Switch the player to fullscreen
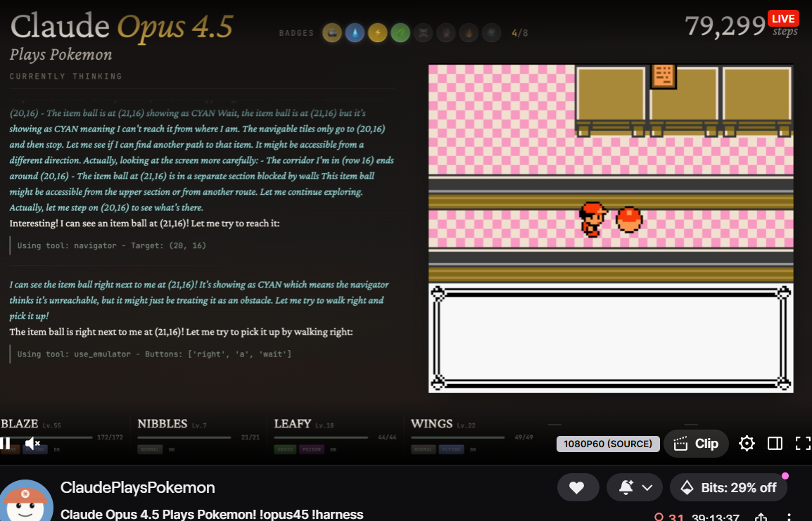Viewport: 812px width, 521px height. click(x=803, y=444)
